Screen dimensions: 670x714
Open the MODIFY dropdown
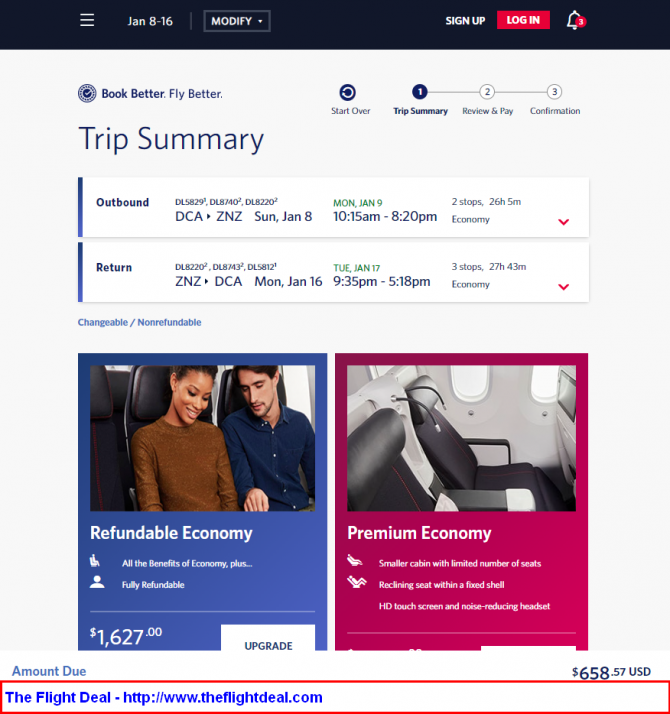pos(237,21)
